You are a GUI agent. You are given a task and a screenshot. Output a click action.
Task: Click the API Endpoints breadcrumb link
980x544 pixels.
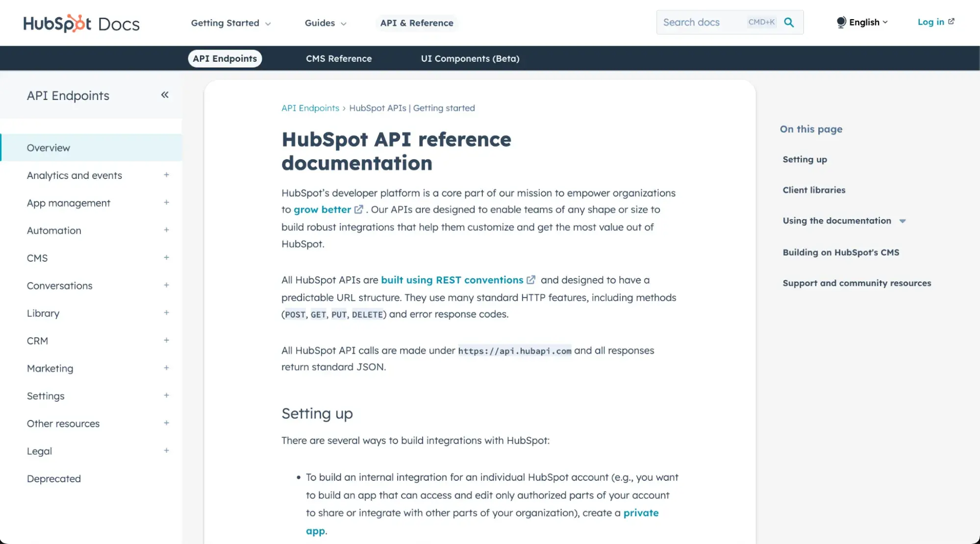[x=310, y=108]
